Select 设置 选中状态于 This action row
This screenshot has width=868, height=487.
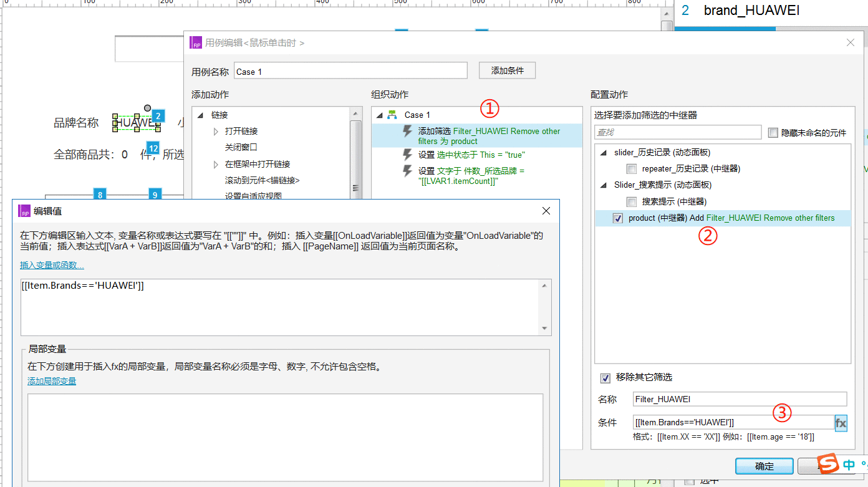(477, 154)
